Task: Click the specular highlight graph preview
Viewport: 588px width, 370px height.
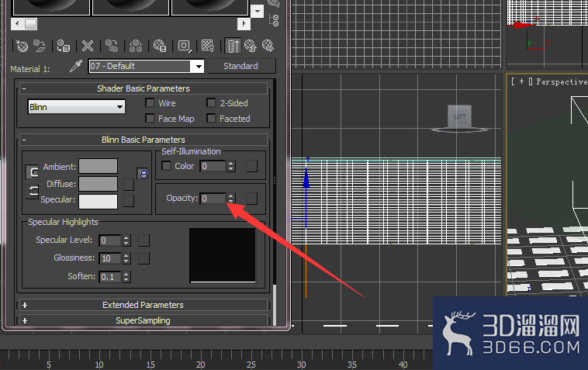Action: pyautogui.click(x=223, y=255)
